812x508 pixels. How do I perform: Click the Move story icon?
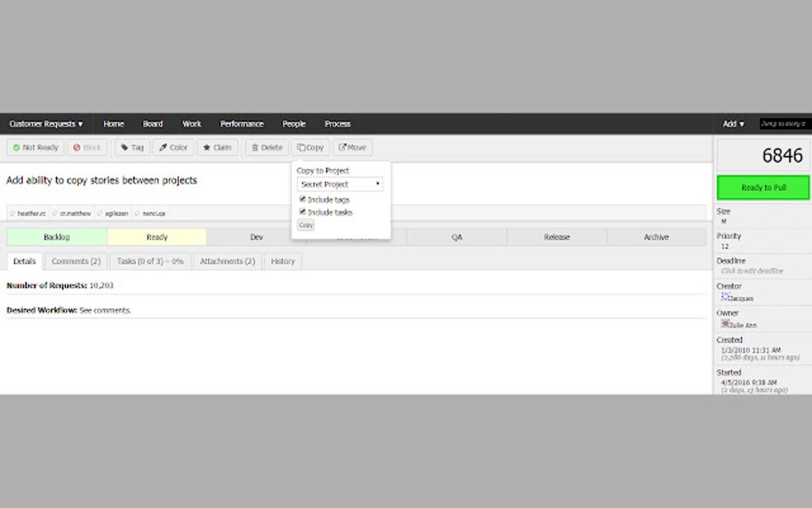click(341, 147)
